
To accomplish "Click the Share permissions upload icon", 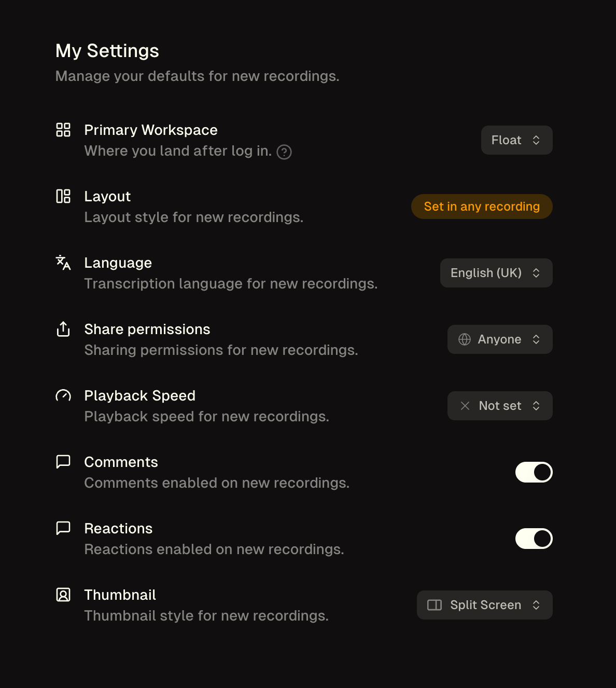I will (x=63, y=329).
